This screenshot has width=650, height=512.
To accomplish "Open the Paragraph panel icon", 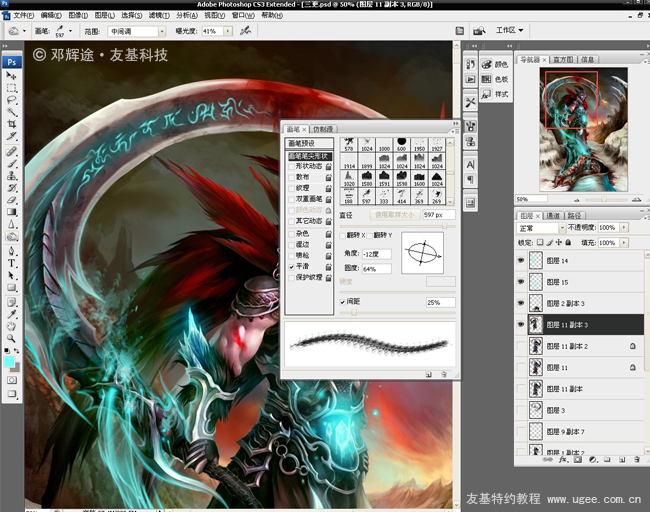I will pyautogui.click(x=470, y=180).
